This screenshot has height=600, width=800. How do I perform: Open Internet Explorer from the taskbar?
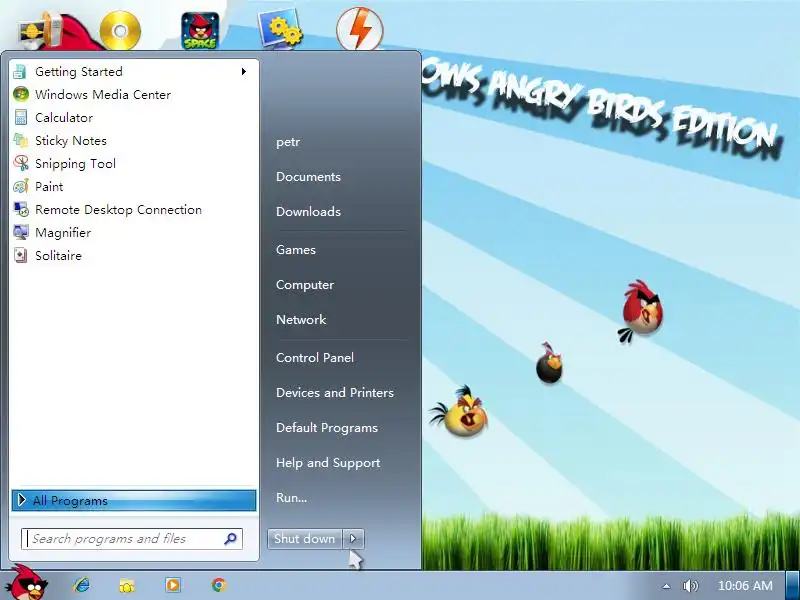point(81,585)
